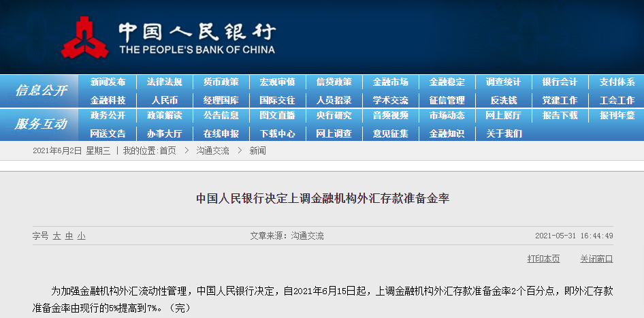
Task: Open 网送文告 menu item
Action: point(108,133)
